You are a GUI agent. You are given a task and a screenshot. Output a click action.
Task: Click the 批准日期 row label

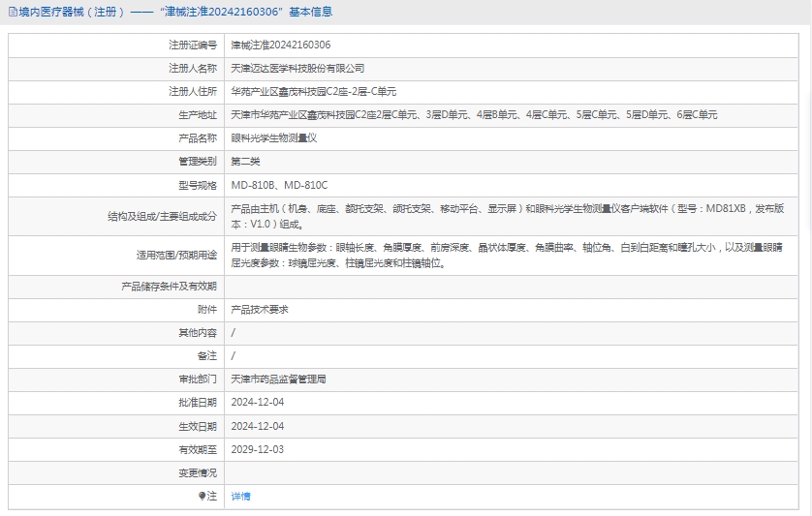click(198, 402)
